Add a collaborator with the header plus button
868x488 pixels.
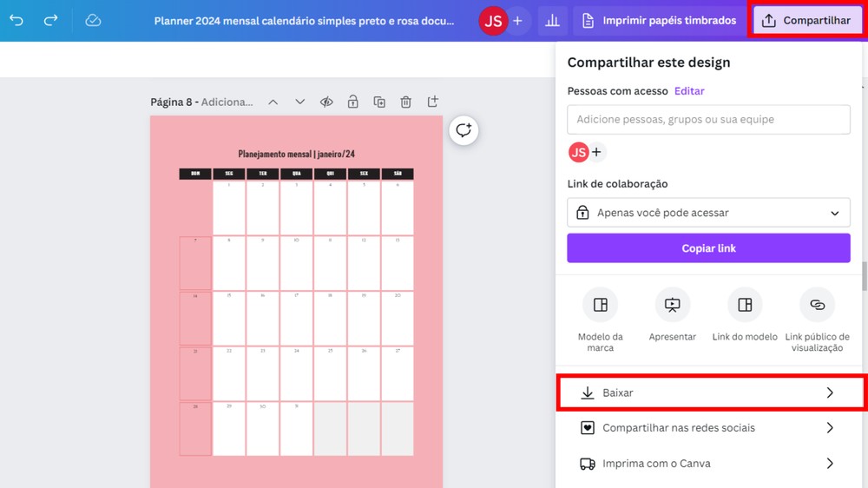coord(517,21)
